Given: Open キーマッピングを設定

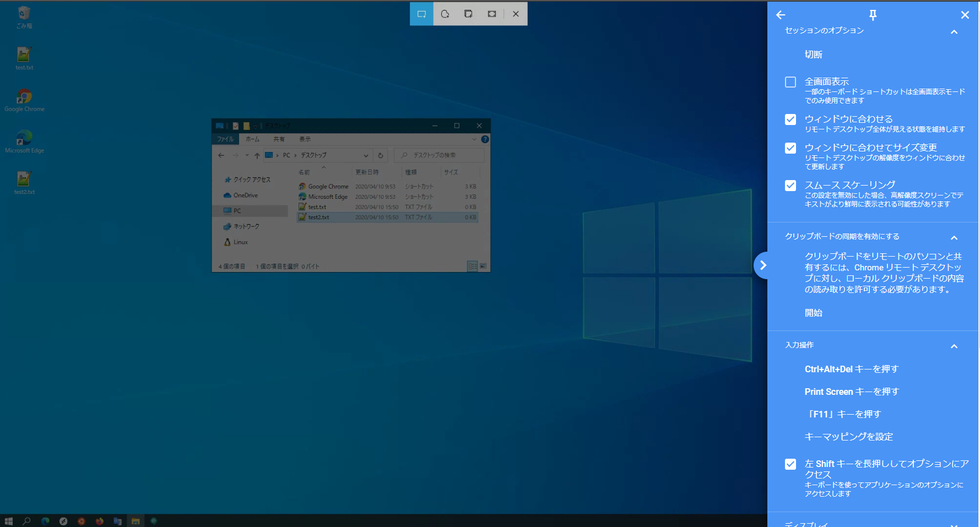Looking at the screenshot, I should 848,437.
